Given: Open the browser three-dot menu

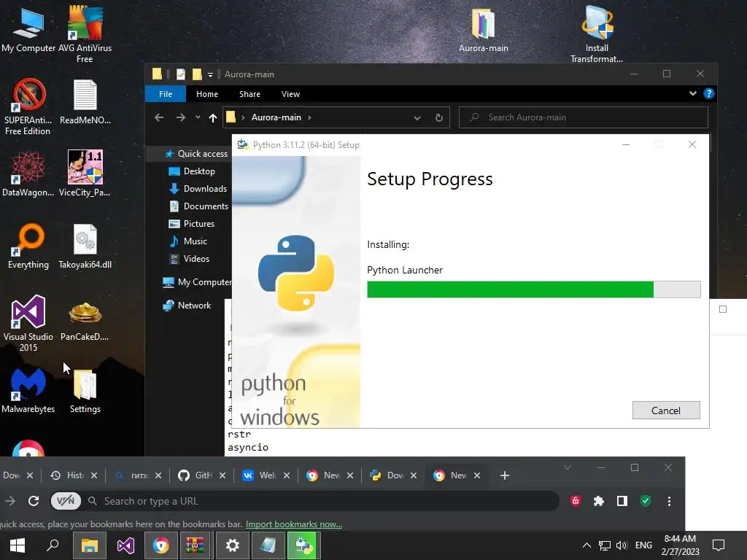Looking at the screenshot, I should click(x=669, y=501).
